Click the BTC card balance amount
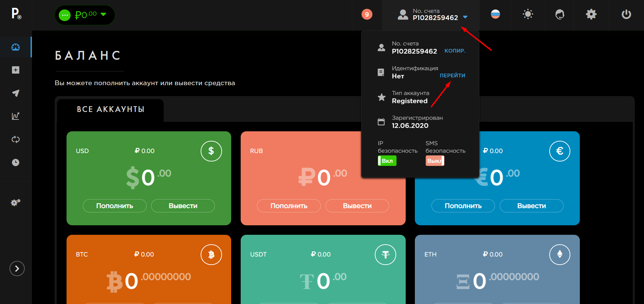644x304 pixels. click(x=149, y=281)
